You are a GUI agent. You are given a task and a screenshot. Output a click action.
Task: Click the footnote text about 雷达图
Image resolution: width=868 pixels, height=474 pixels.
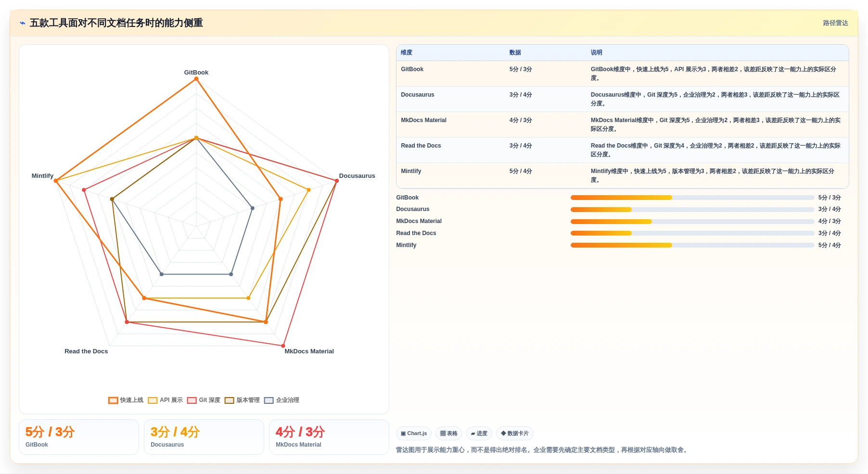(x=543, y=450)
